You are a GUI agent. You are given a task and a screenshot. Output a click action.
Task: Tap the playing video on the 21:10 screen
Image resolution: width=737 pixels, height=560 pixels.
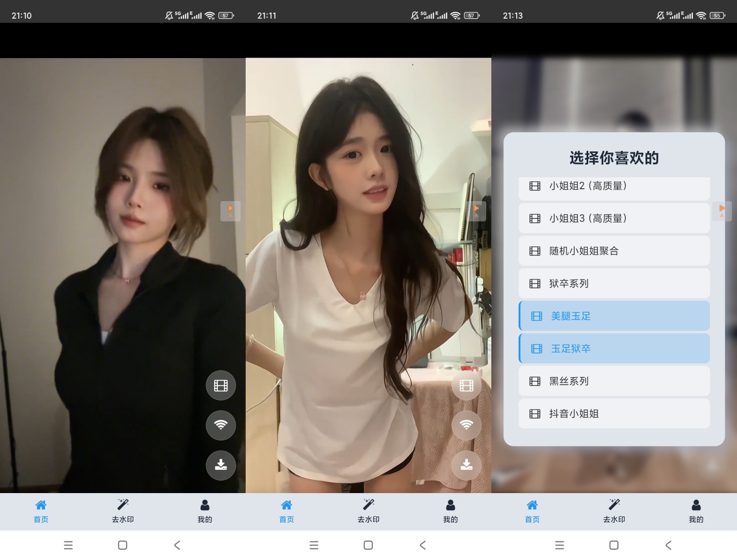[123, 275]
